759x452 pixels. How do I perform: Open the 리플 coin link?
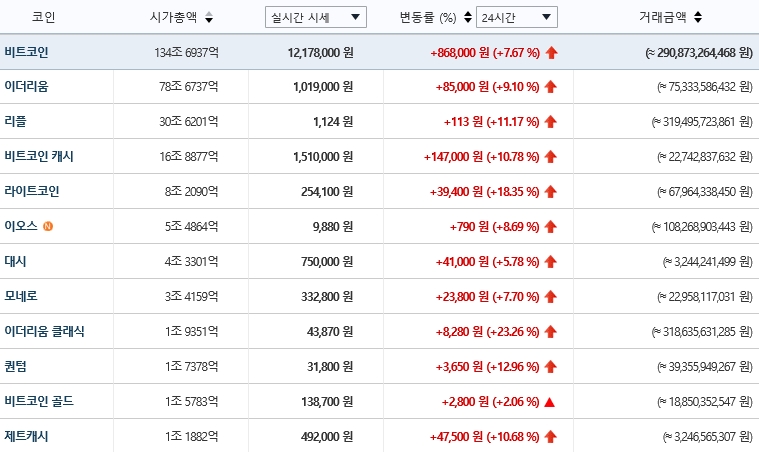[x=15, y=121]
